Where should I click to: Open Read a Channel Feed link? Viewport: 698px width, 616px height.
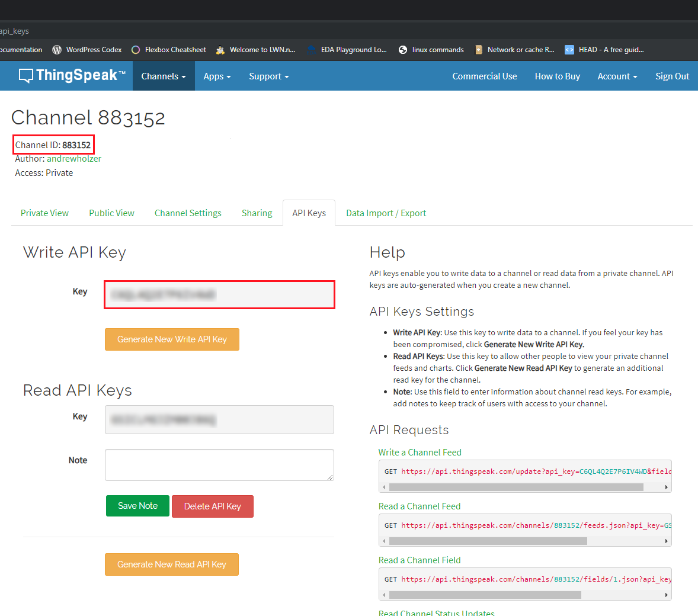point(420,506)
